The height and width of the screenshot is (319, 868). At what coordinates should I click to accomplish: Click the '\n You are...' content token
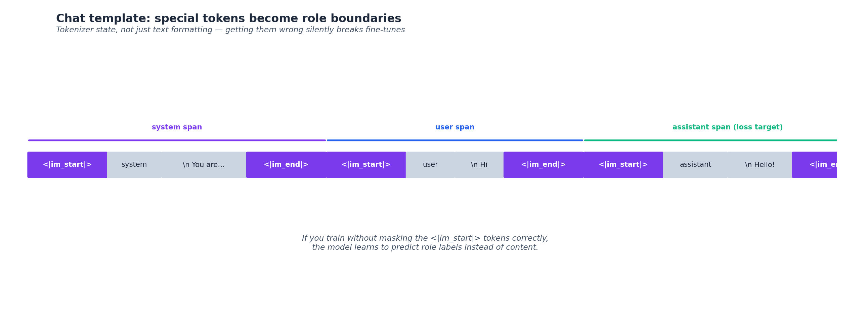(204, 165)
